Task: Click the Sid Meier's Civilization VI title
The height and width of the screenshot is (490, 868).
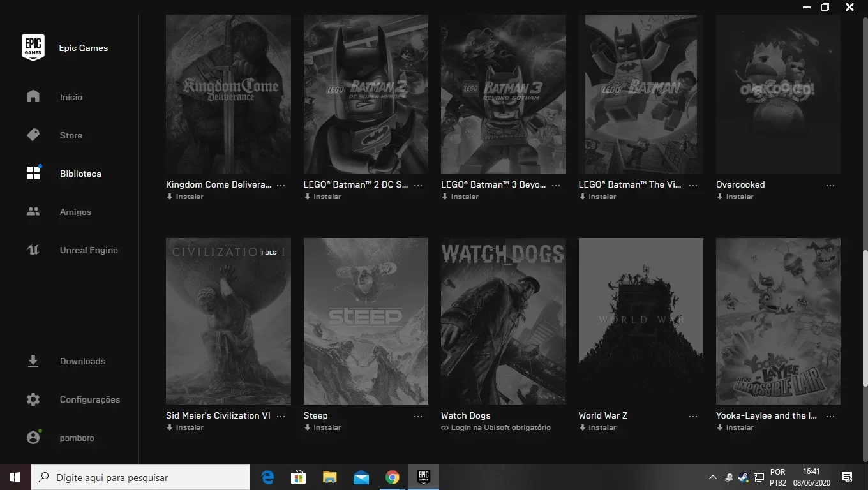Action: click(218, 415)
